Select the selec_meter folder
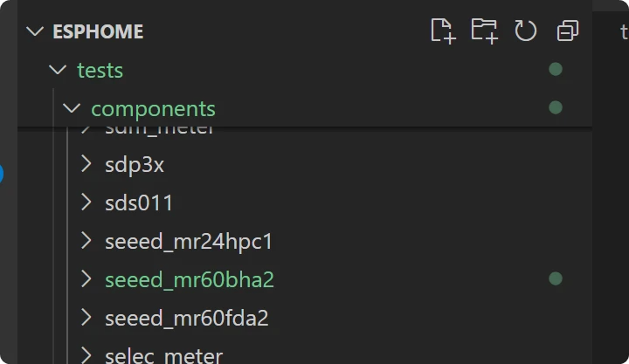The width and height of the screenshot is (629, 364). pos(163,355)
